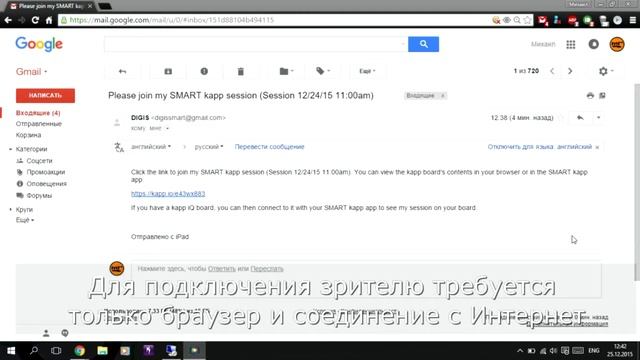Click Ответить reply link
The image size is (640, 360).
coord(222,269)
